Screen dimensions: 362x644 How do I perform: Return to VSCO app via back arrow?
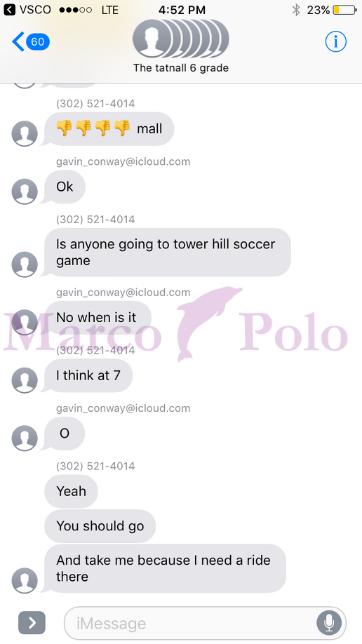point(9,9)
